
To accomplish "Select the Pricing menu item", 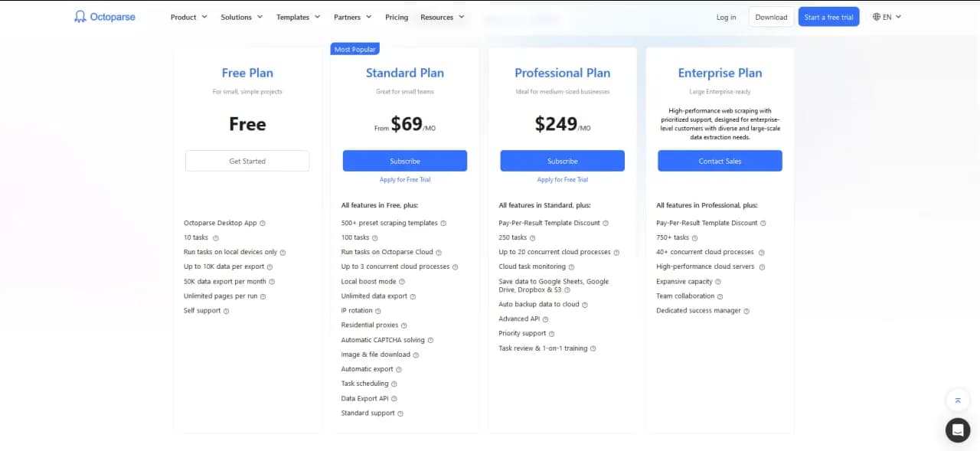I will [396, 16].
